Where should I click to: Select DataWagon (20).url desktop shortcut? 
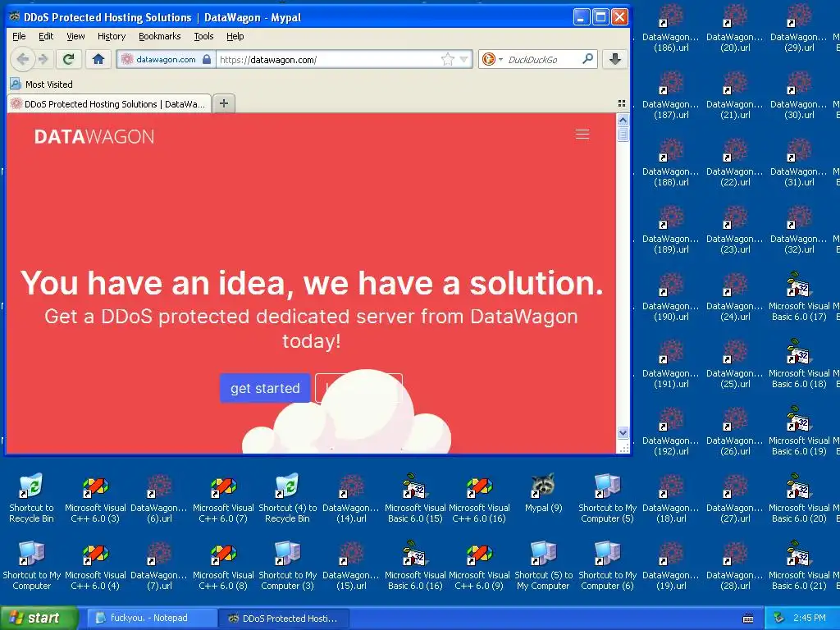[x=735, y=28]
